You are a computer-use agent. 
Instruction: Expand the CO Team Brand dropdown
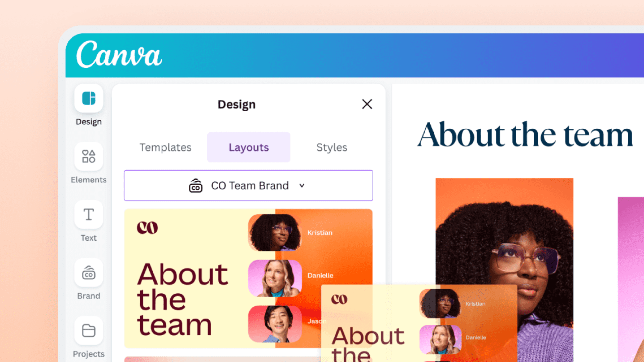(x=249, y=185)
